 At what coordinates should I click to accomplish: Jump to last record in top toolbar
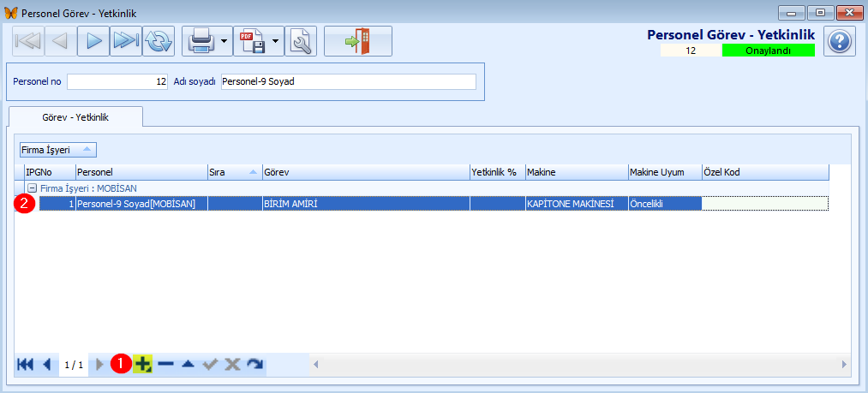tap(126, 41)
